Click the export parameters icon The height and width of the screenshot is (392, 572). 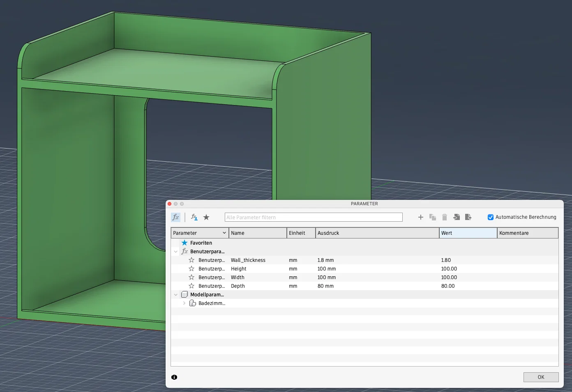point(468,217)
